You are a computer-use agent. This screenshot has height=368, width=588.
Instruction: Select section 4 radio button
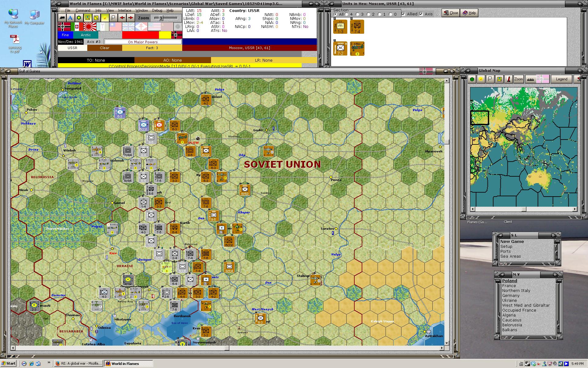[x=347, y=14]
